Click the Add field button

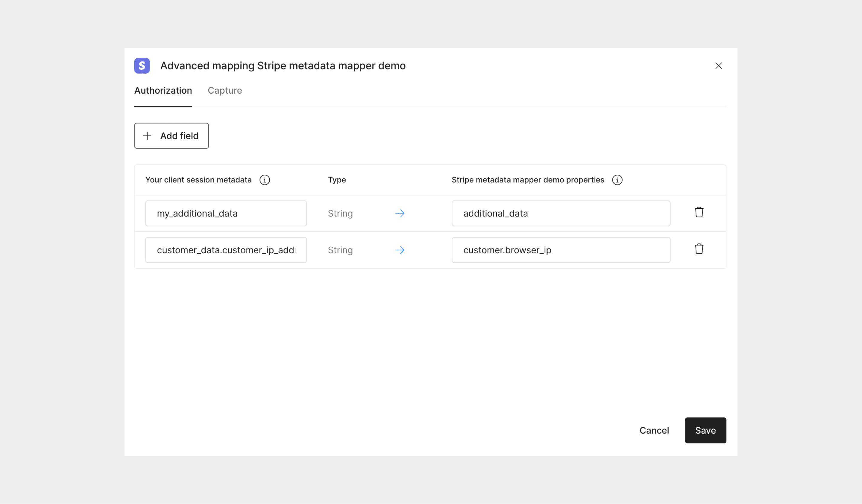[x=172, y=136]
